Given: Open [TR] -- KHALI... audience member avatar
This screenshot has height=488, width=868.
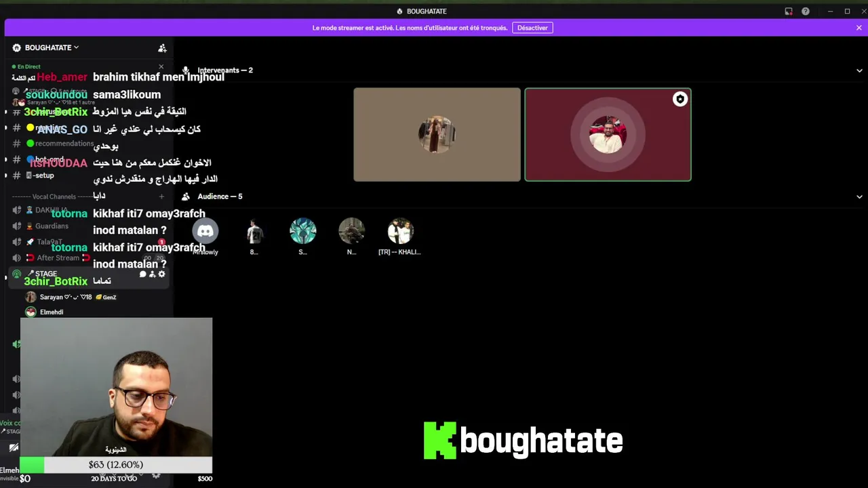Looking at the screenshot, I should 401,232.
